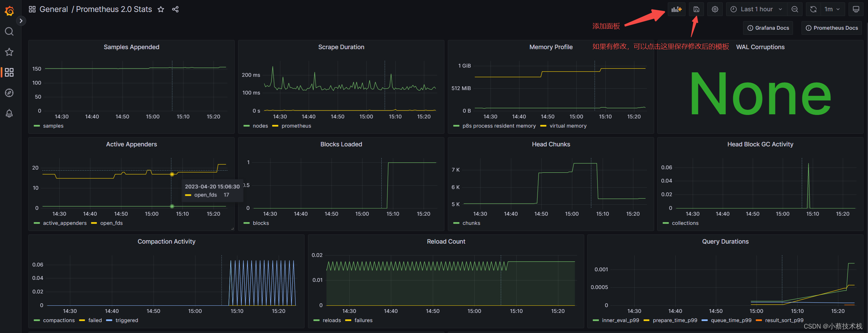Open Head Chunks panel title menu
The width and height of the screenshot is (868, 333).
(551, 144)
